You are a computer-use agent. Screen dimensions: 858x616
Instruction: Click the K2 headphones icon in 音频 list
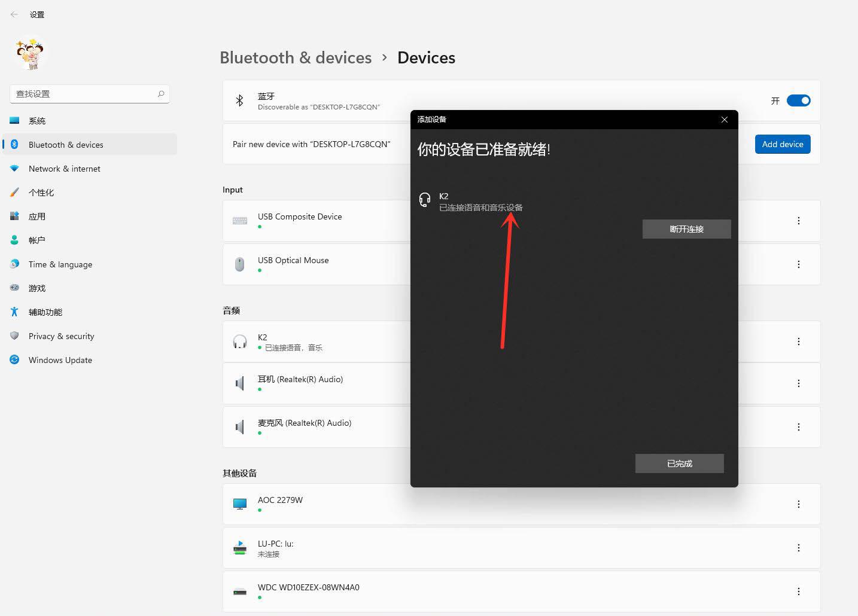[240, 341]
